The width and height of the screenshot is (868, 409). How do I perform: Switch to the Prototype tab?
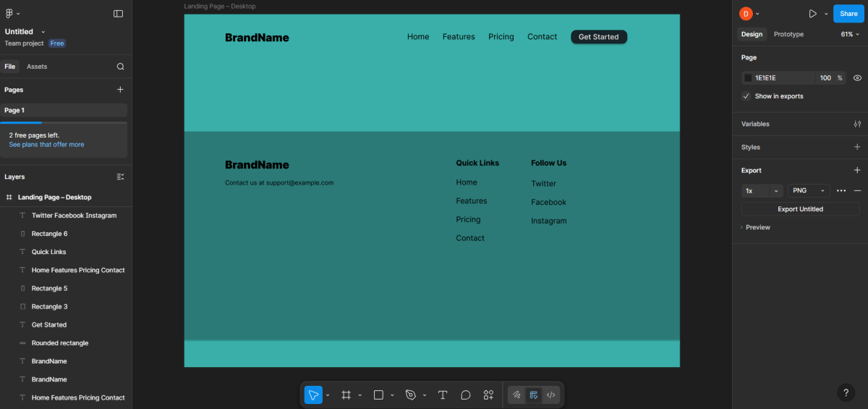[788, 34]
